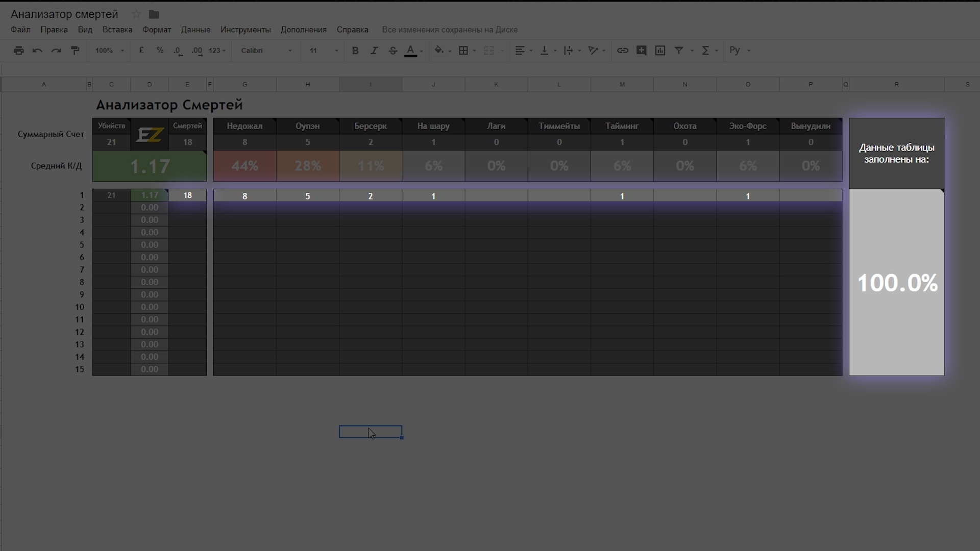The image size is (980, 551).
Task: Open the Формат menu
Action: [x=157, y=30]
